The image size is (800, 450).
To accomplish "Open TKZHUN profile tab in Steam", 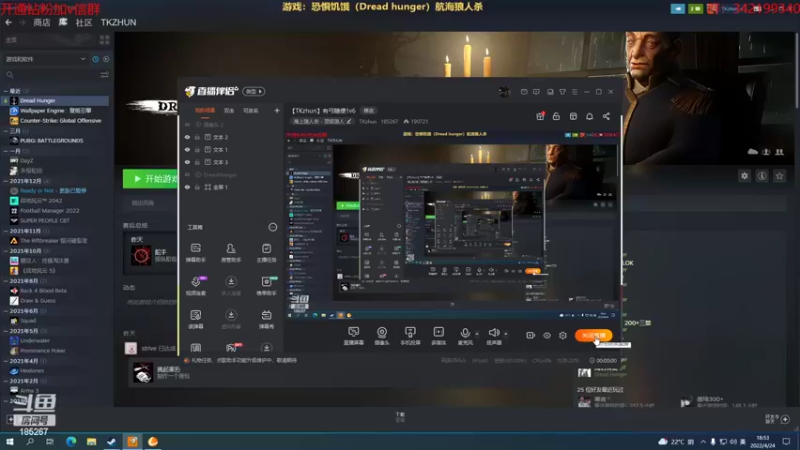I will pyautogui.click(x=118, y=22).
